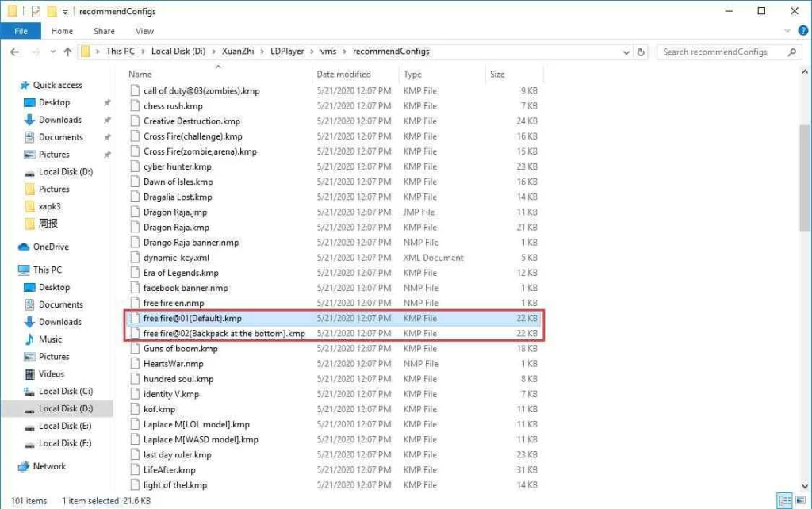Click the Back navigation arrow
Image resolution: width=812 pixels, height=509 pixels.
(14, 52)
